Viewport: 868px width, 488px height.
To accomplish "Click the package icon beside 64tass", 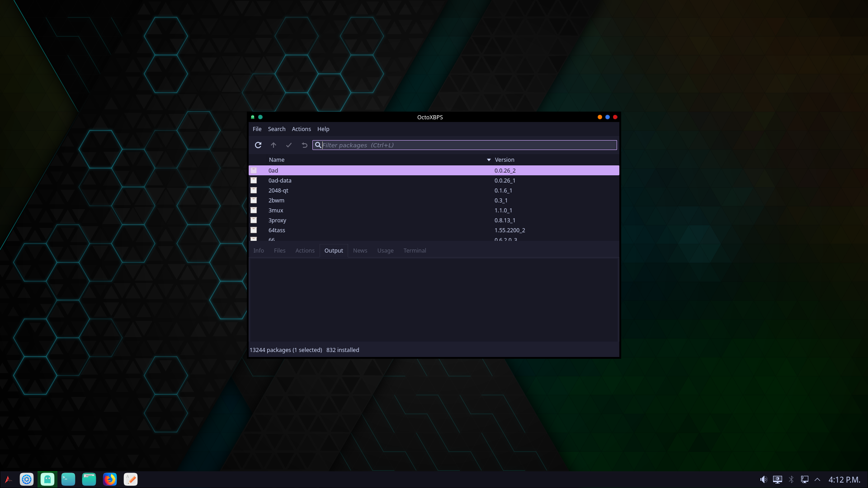I will point(254,230).
